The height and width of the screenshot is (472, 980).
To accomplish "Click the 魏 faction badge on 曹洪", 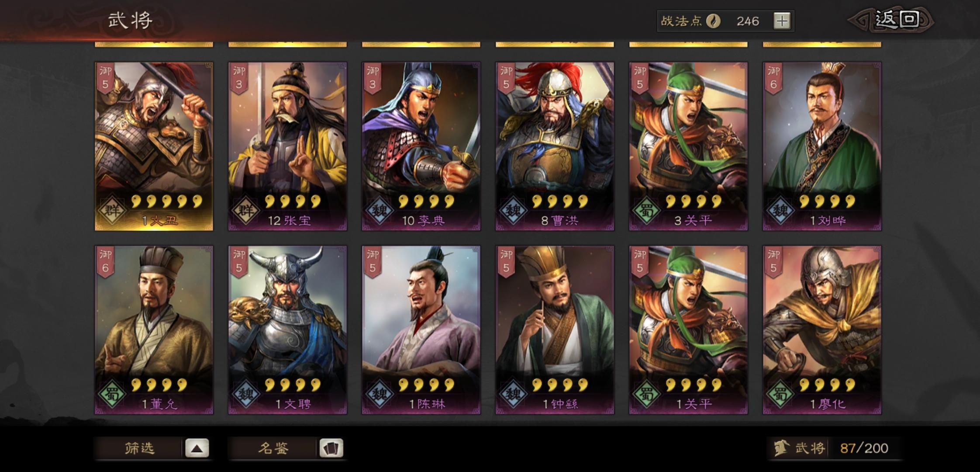I will click(513, 211).
